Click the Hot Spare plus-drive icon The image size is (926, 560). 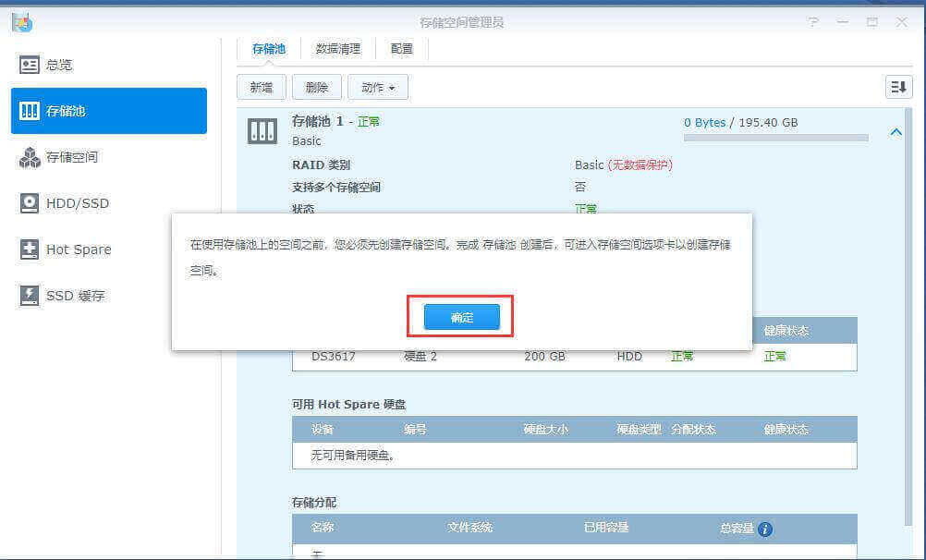29,250
